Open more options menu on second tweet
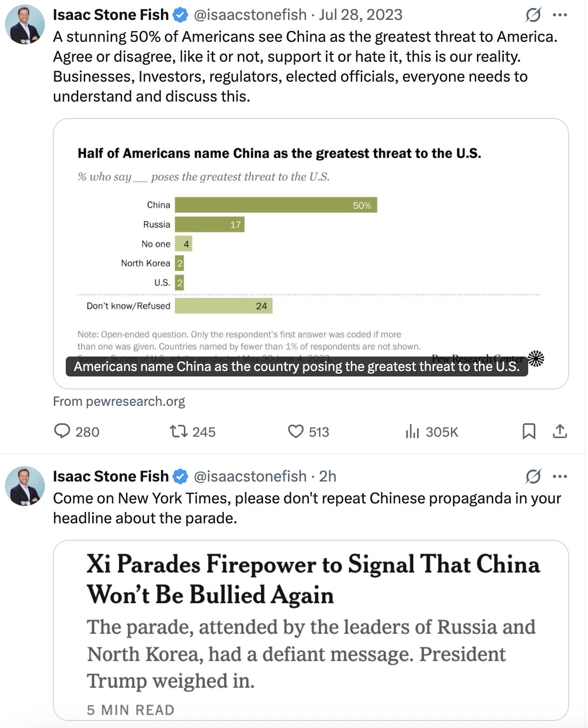Image resolution: width=588 pixels, height=728 pixels. 560,477
